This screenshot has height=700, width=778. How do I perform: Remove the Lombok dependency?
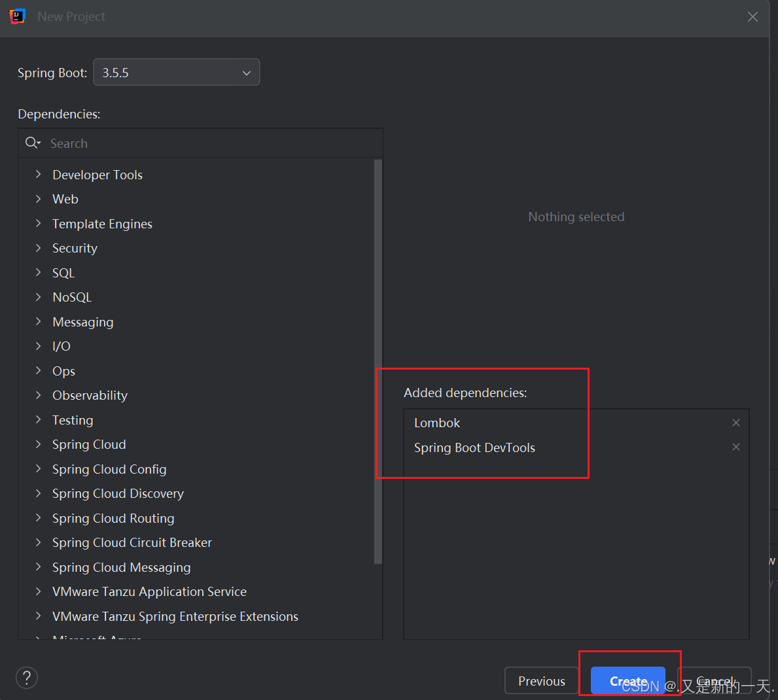[736, 423]
